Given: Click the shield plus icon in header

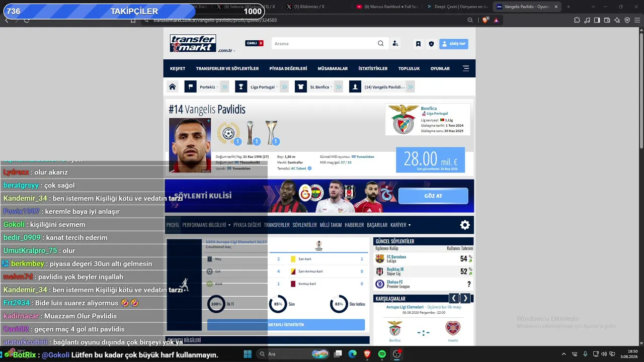Looking at the screenshot, I should point(431,44).
